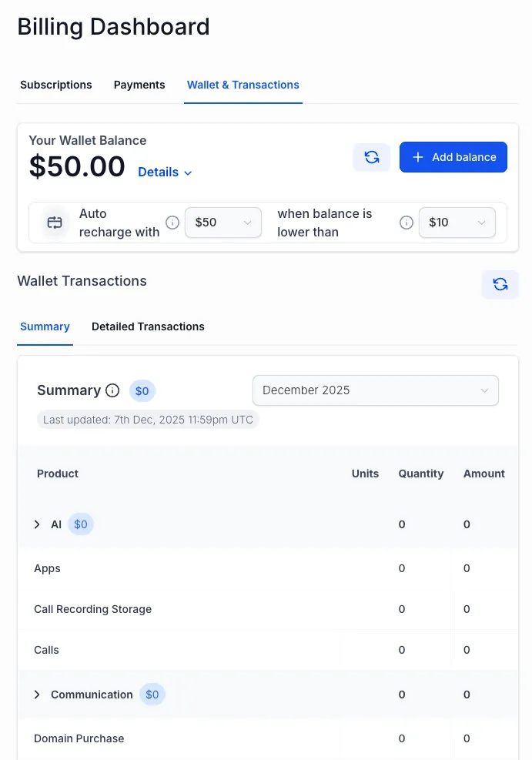The width and height of the screenshot is (532, 760).
Task: Switch to the Payments tab
Action: pyautogui.click(x=139, y=85)
